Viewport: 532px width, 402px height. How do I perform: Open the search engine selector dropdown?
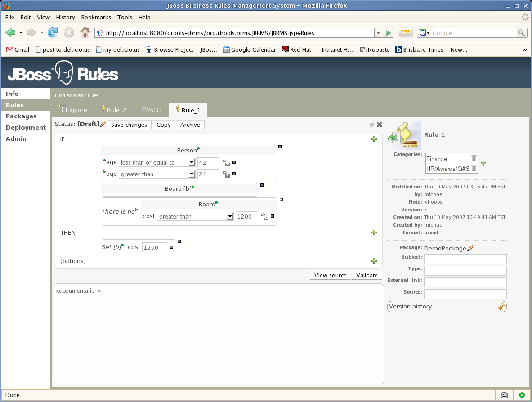(424, 33)
